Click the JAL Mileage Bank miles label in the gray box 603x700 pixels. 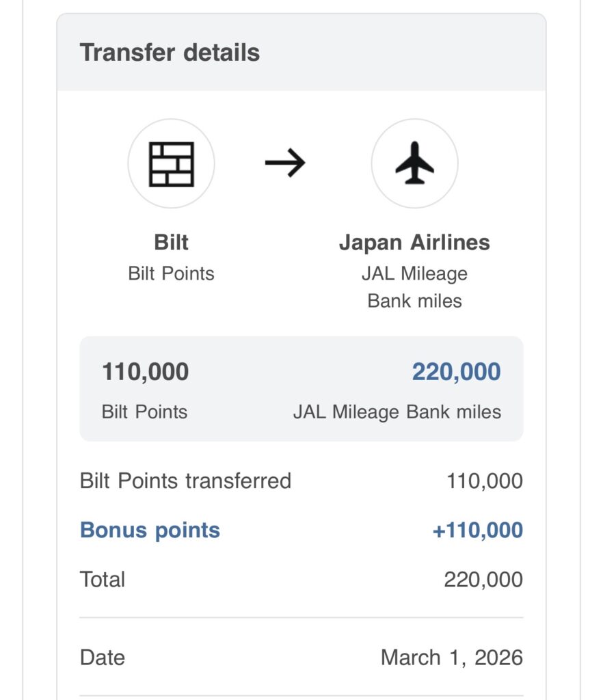point(397,412)
